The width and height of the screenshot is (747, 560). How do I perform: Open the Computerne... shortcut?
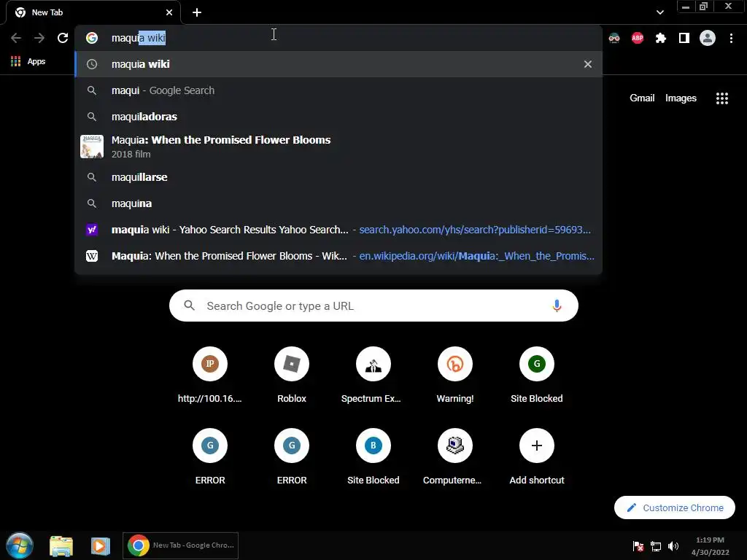(x=455, y=457)
